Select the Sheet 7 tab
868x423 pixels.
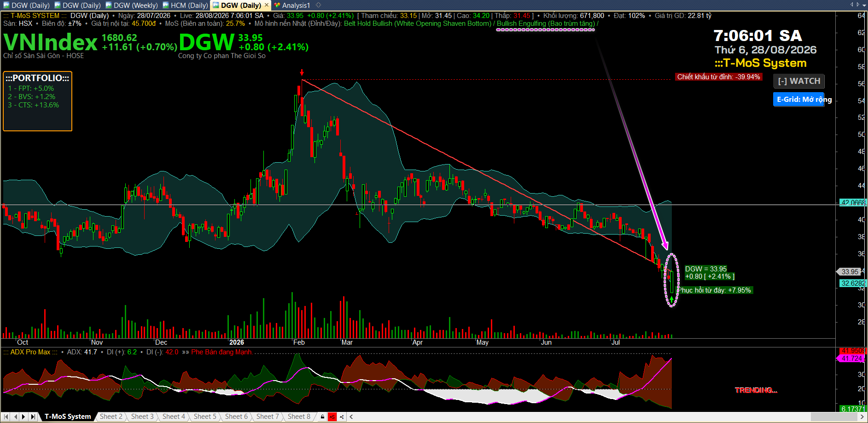click(x=268, y=417)
